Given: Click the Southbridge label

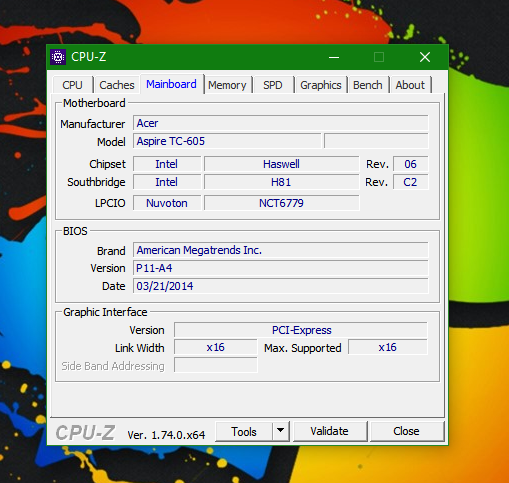Looking at the screenshot, I should click(x=96, y=182).
